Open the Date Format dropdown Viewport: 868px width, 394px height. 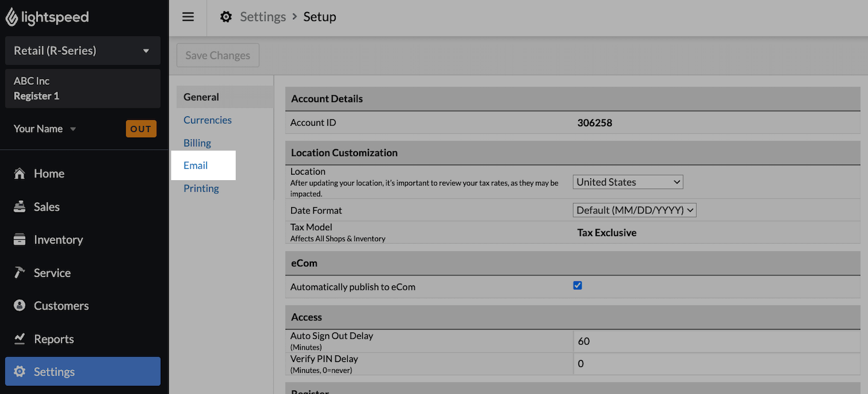pos(634,210)
